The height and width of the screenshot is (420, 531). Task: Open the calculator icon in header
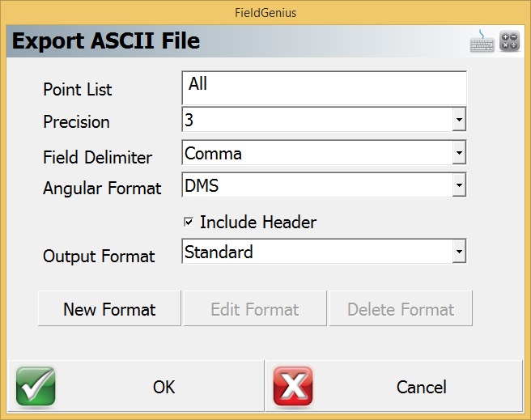coord(509,40)
